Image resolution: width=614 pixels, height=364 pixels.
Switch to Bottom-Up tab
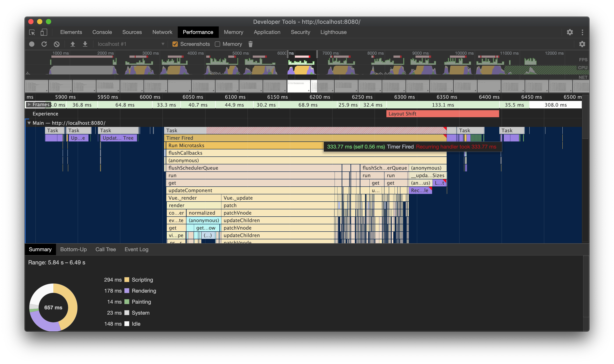(x=73, y=249)
